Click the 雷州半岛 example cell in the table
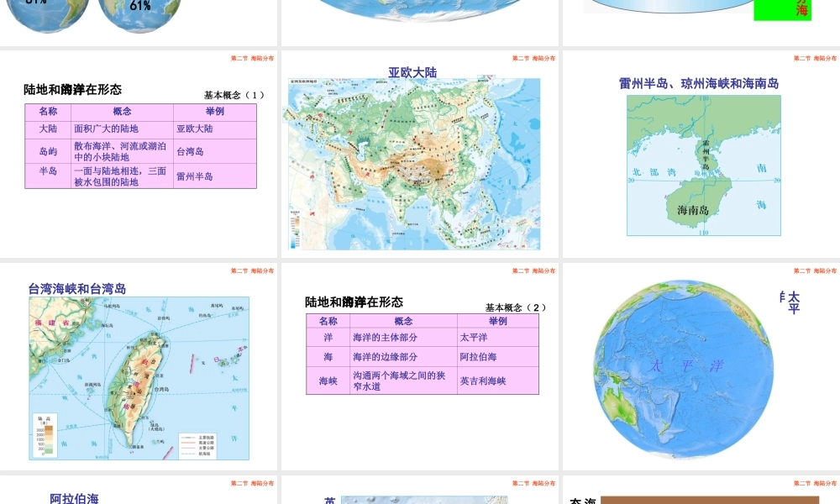Screen dimensions: 840x504 pos(215,176)
